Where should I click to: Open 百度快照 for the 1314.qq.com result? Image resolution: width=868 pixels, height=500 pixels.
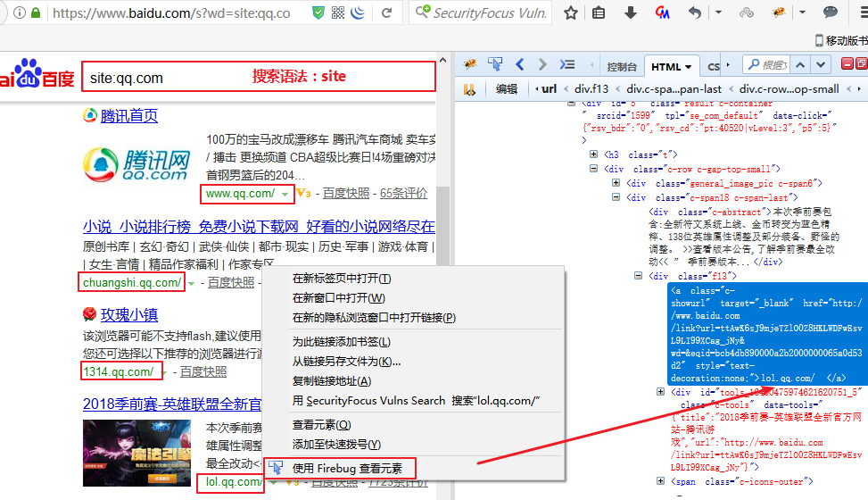tap(203, 371)
